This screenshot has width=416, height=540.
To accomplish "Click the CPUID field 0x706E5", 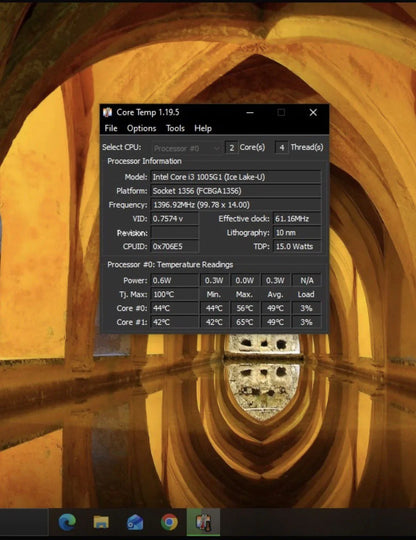I will [x=175, y=247].
